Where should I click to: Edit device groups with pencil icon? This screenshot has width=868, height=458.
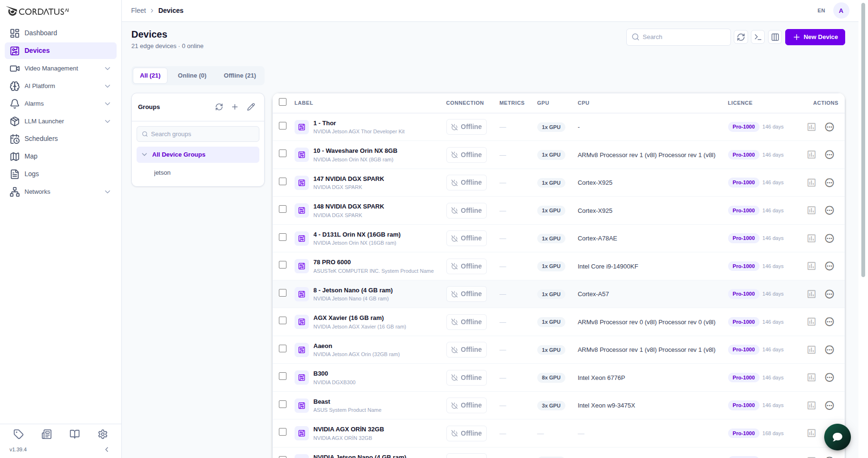click(251, 107)
